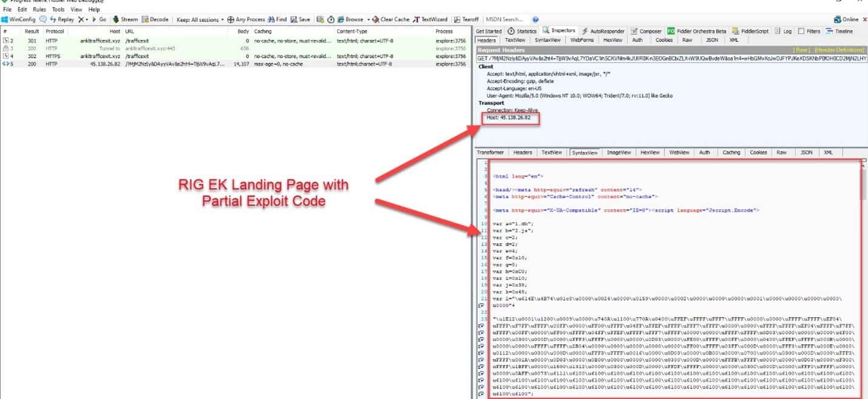Toggle the Any Process target filter
The height and width of the screenshot is (399, 868).
pyautogui.click(x=246, y=19)
